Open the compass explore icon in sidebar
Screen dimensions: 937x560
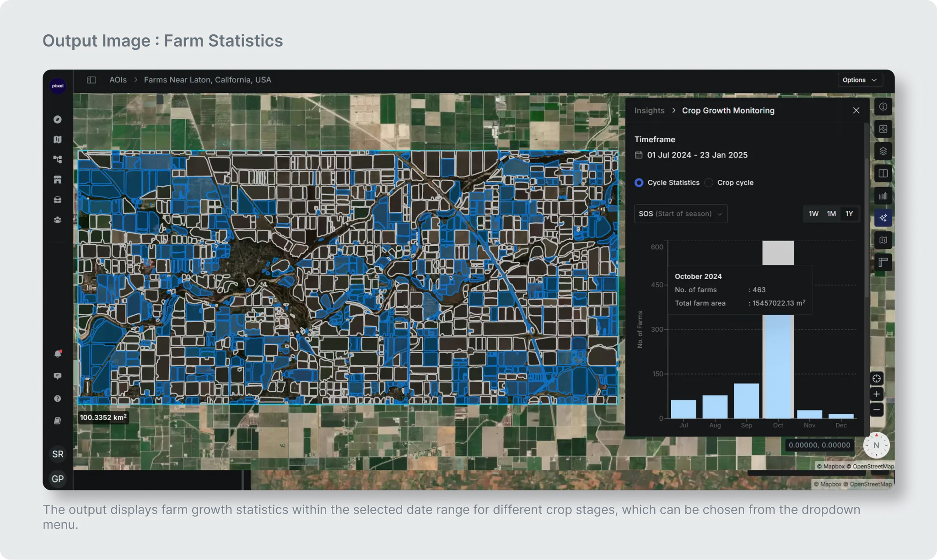tap(58, 119)
